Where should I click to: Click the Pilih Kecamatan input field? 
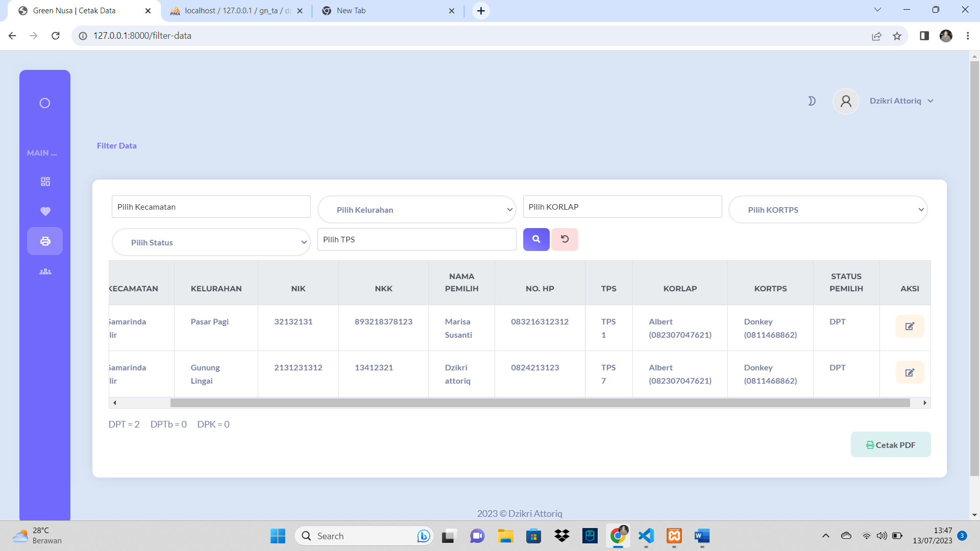click(x=211, y=207)
